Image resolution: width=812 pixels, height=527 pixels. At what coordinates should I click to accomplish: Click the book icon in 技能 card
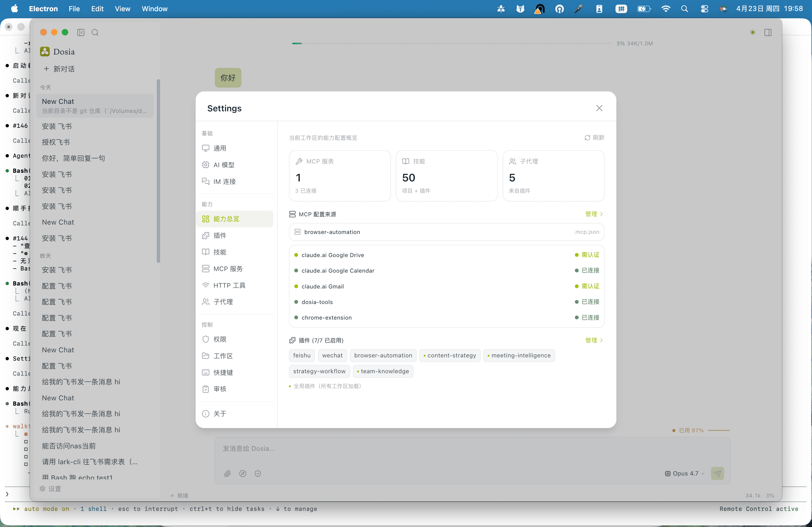406,161
